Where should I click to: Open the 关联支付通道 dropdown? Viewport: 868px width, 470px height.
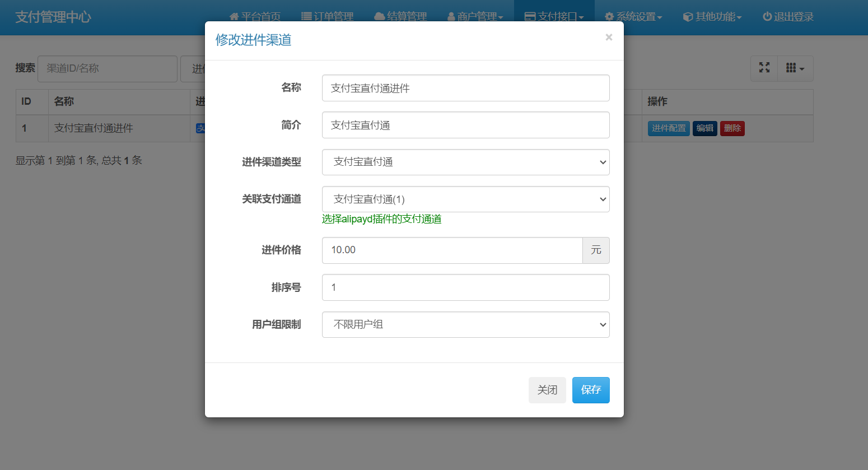(465, 199)
